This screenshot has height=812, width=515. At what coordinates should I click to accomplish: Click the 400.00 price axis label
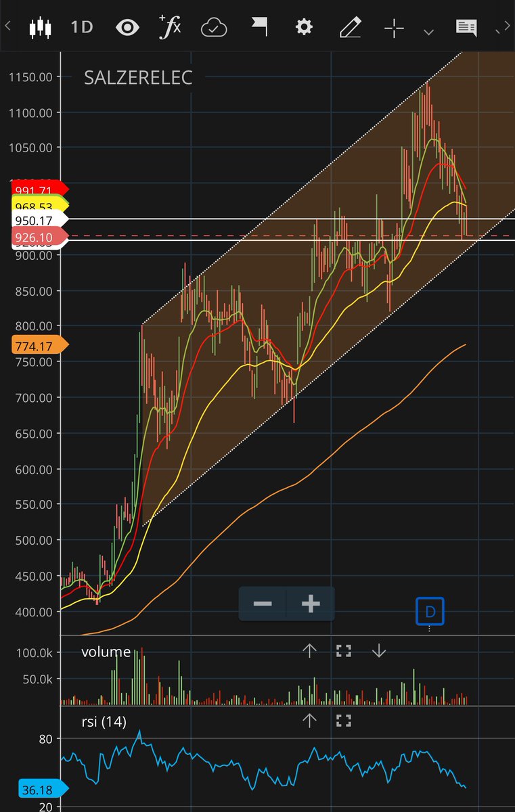[34, 612]
